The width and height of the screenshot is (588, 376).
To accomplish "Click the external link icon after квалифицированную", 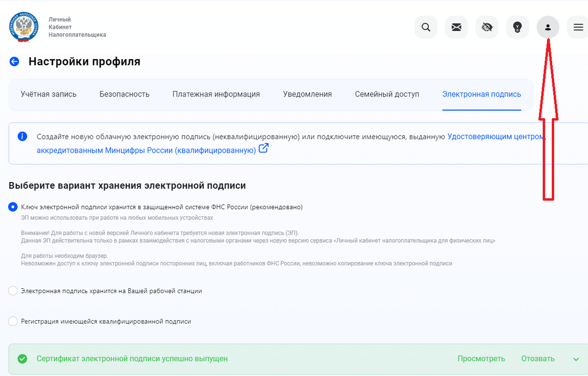I will 263,148.
